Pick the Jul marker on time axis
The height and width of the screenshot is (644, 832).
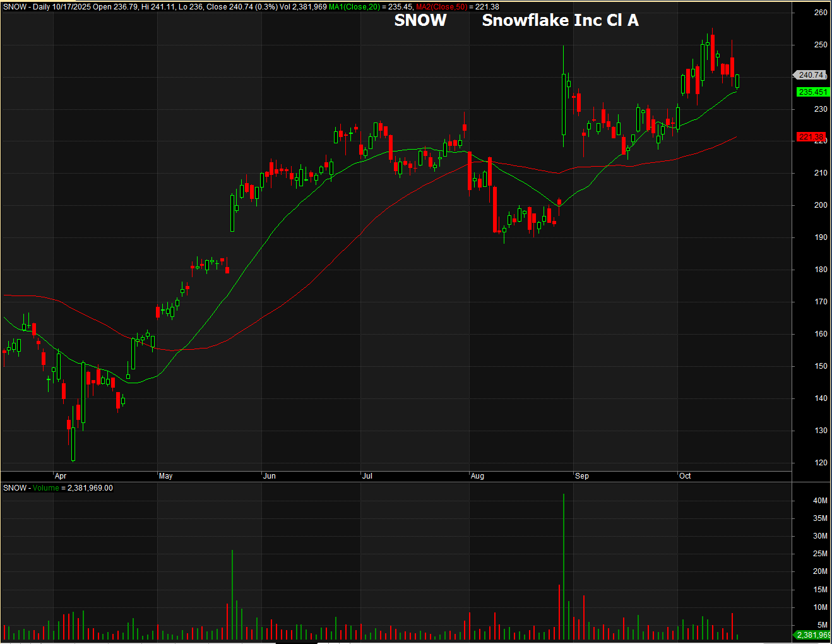click(x=367, y=476)
